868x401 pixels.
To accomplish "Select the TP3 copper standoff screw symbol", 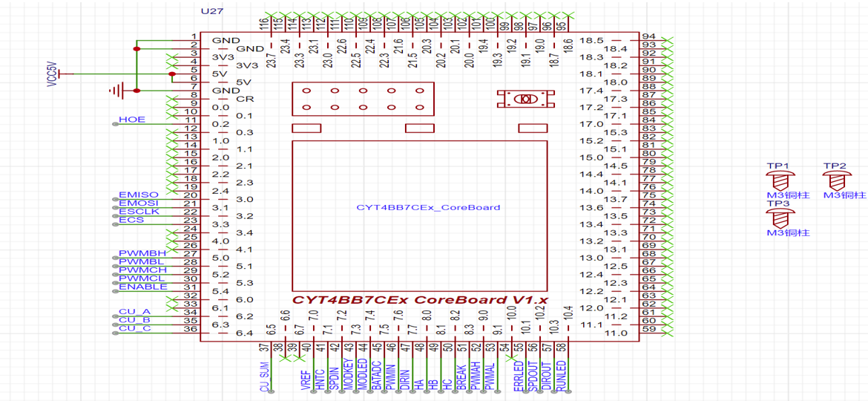I will pyautogui.click(x=778, y=218).
